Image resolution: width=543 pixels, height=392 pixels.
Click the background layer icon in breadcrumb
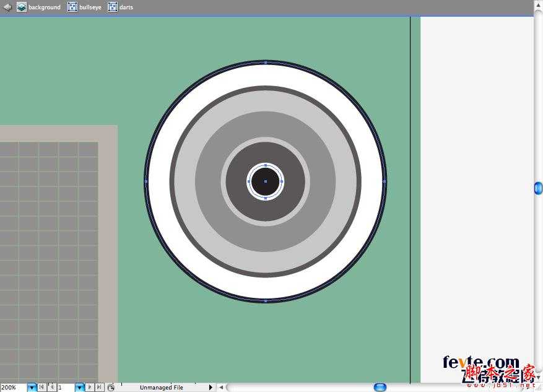[22, 7]
